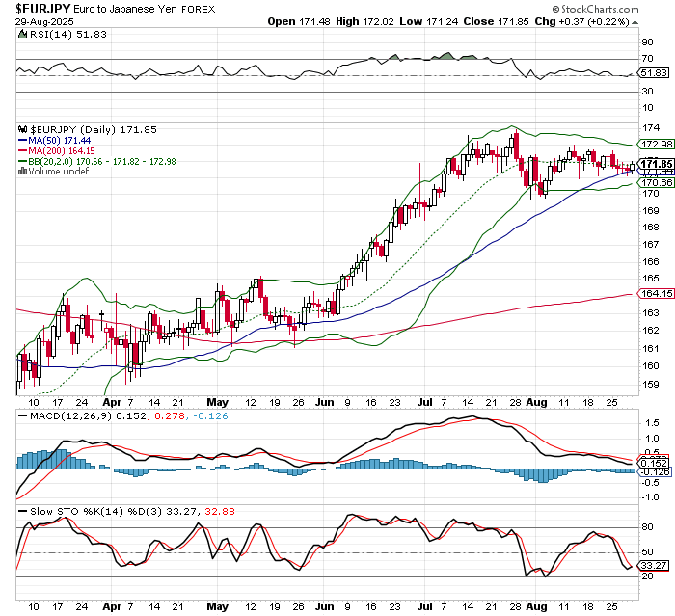Click the Volume bars icon in legend

click(24, 172)
